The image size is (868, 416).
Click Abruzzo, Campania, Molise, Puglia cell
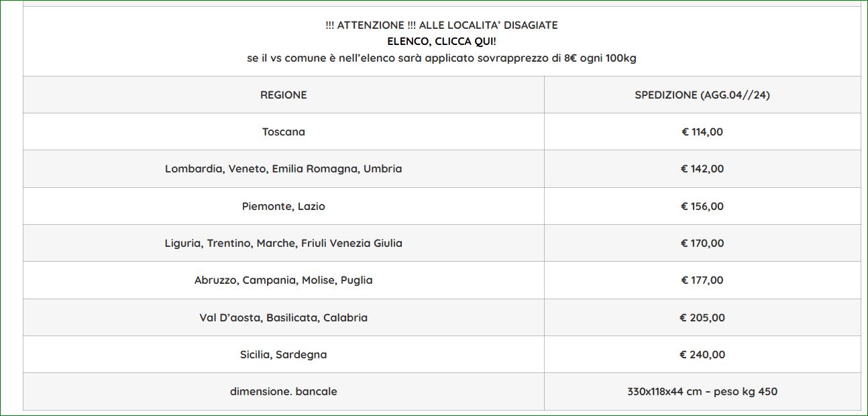284,280
